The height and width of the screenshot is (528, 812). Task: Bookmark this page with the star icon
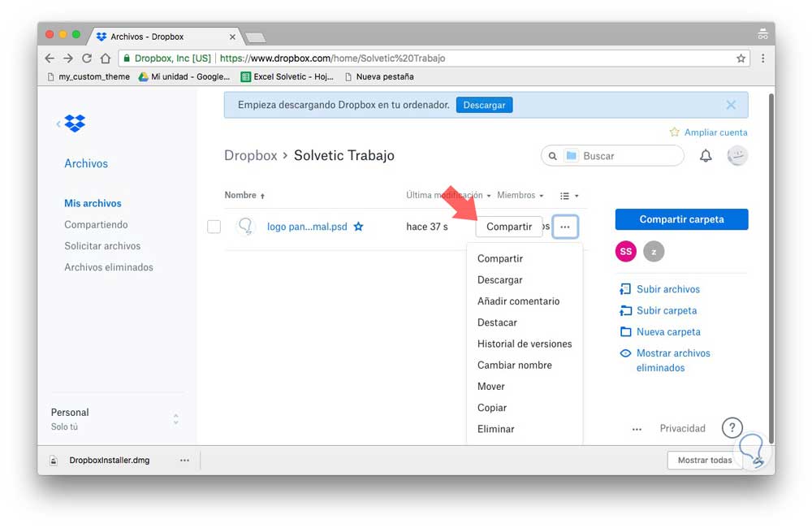[x=741, y=58]
